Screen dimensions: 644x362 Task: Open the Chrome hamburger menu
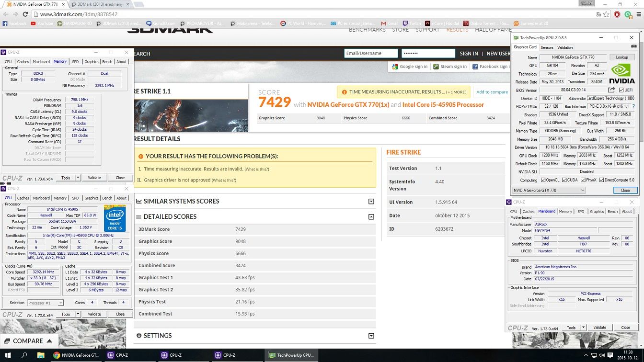(x=638, y=14)
